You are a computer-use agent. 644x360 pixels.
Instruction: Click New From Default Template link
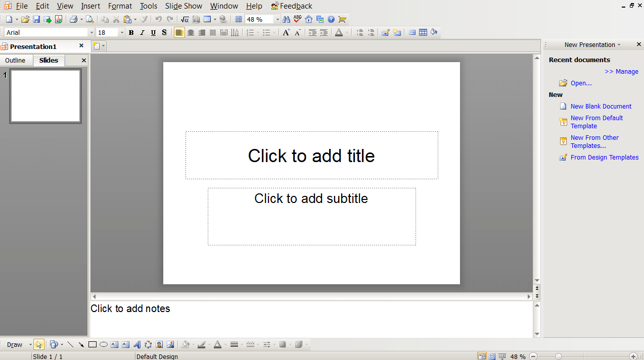(596, 122)
